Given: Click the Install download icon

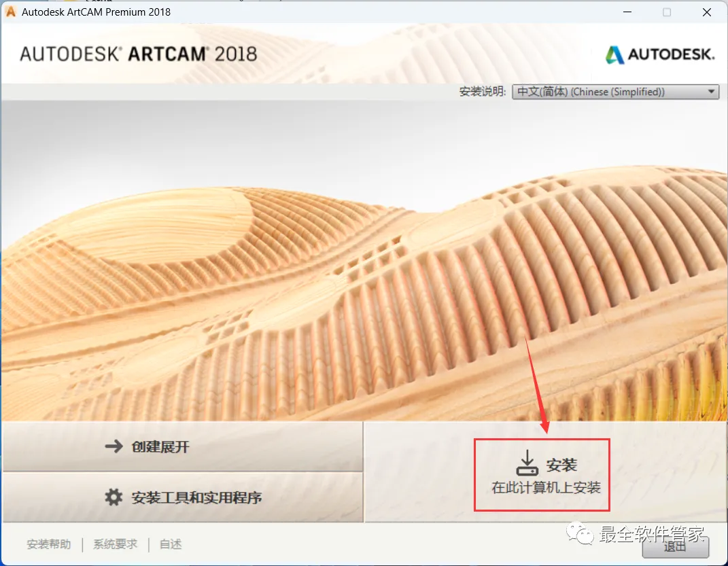Looking at the screenshot, I should point(527,463).
